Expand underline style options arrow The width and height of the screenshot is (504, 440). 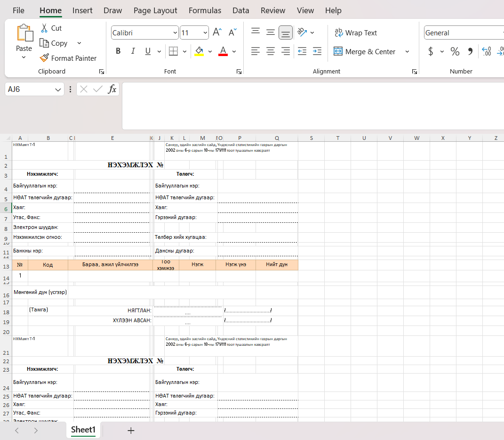[159, 51]
